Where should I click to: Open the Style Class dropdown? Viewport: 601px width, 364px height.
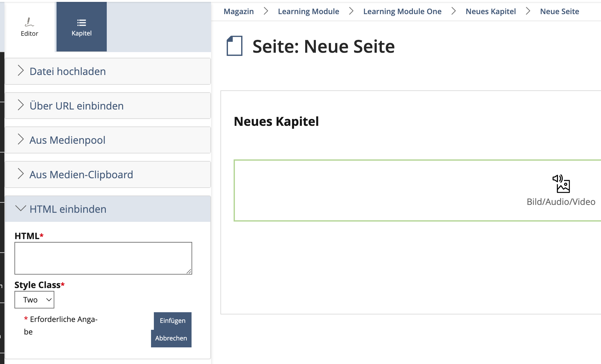click(x=34, y=300)
